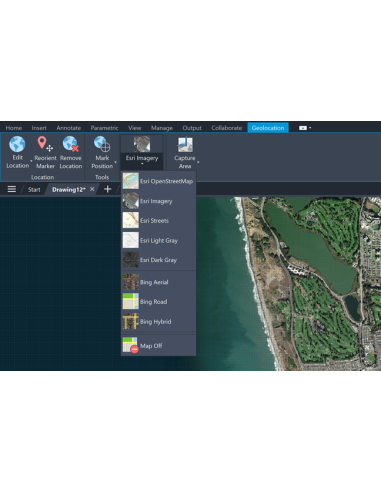Expand the Mark Position dropdown arrow
Image resolution: width=381 pixels, height=492 pixels.
(116, 162)
